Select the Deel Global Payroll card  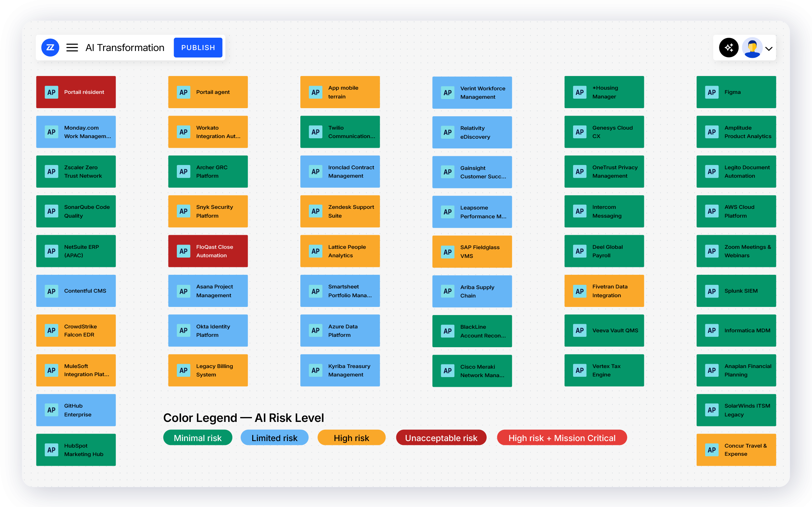604,251
